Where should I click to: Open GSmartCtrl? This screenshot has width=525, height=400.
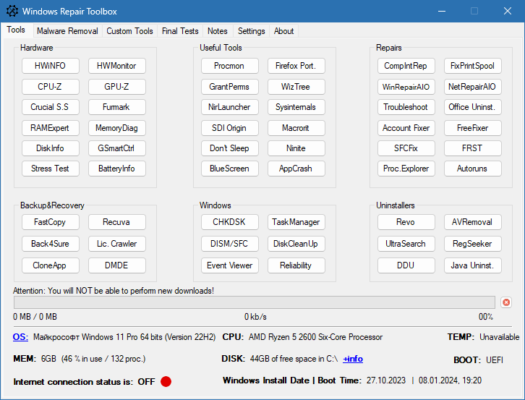(x=117, y=148)
